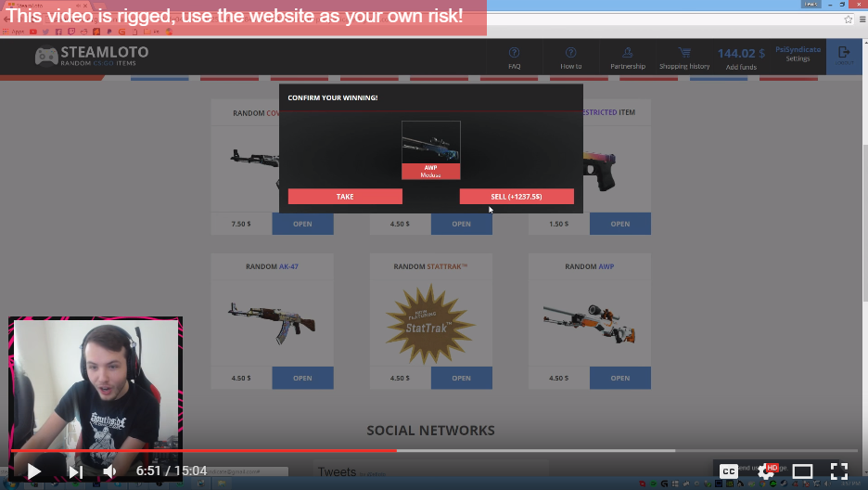Select the SteamLoto browser tab
Image resolution: width=868 pixels, height=490 pixels.
(47, 5)
